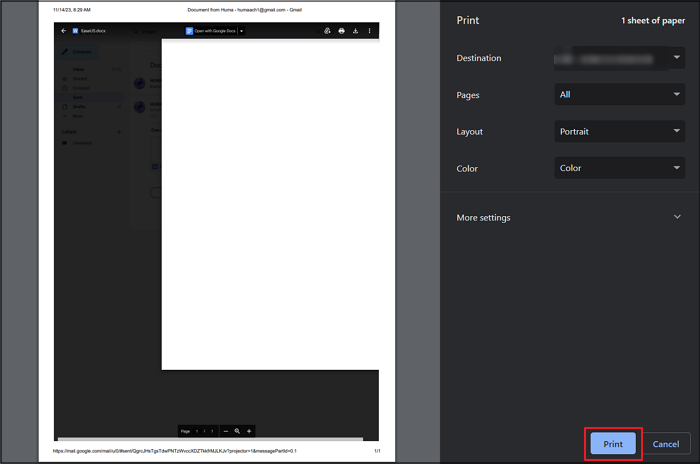
Task: Click the mail.google.com URL footer text
Action: 175,451
